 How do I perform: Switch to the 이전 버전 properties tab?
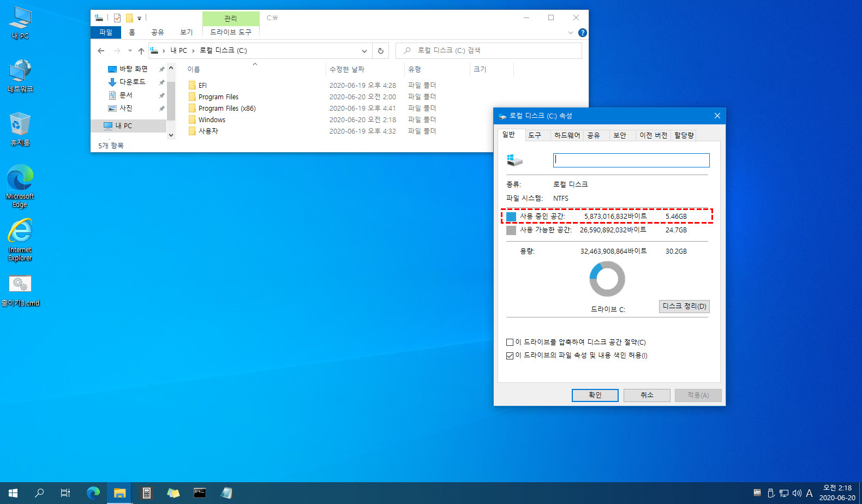point(653,135)
